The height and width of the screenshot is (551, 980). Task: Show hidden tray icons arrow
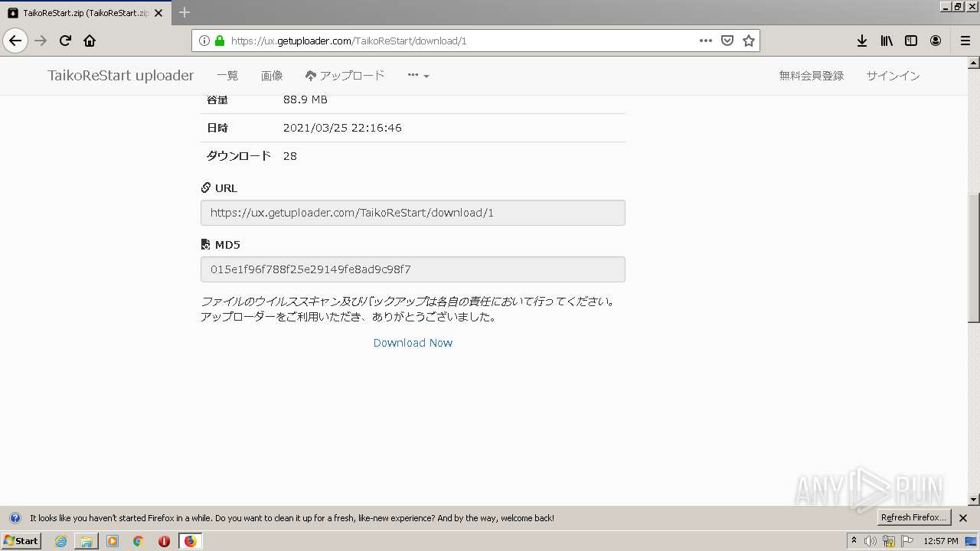[854, 541]
